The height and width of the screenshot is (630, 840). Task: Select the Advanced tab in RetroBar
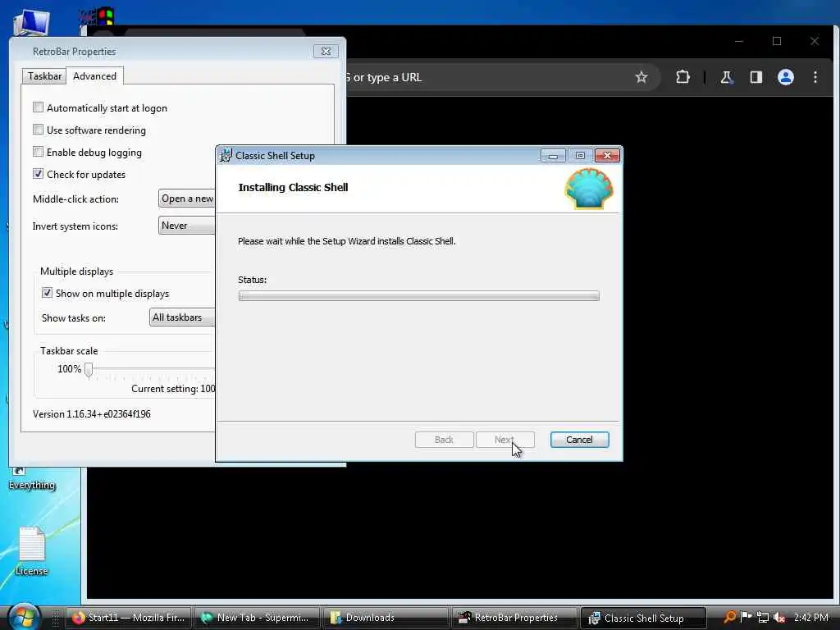pyautogui.click(x=95, y=76)
